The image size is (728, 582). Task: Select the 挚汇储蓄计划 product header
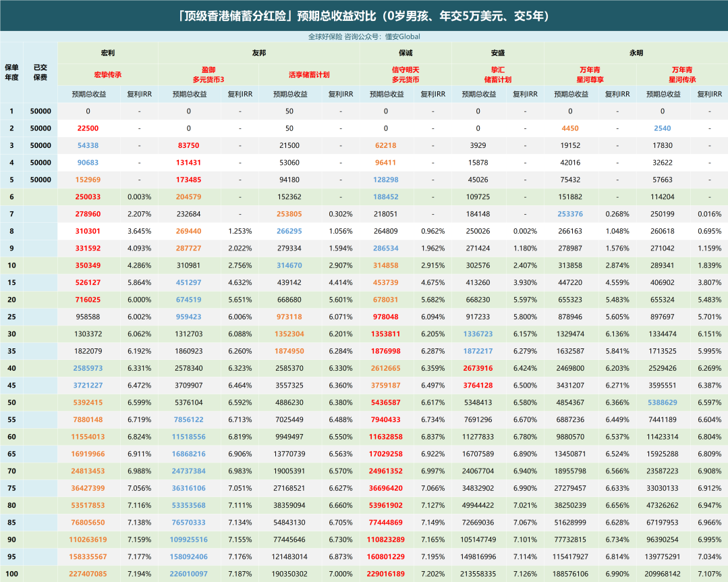(498, 74)
